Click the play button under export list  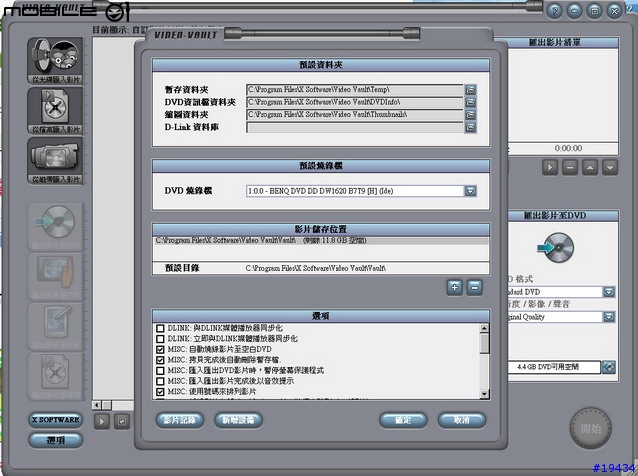pos(550,167)
